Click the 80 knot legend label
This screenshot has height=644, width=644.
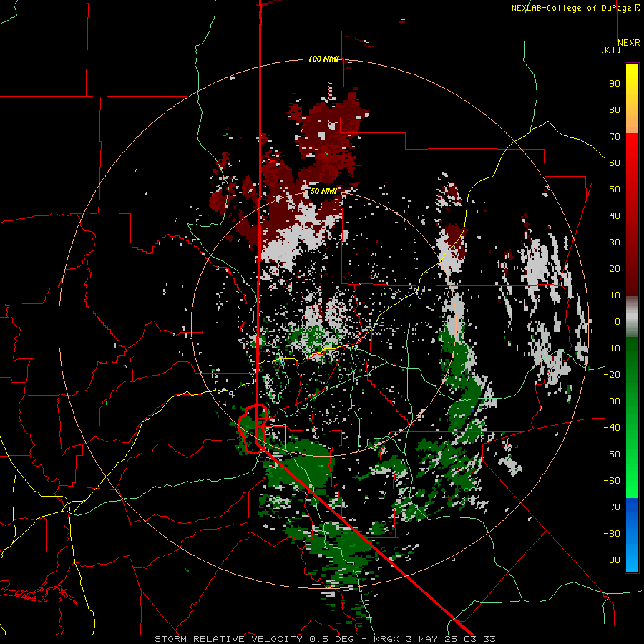[x=615, y=110]
